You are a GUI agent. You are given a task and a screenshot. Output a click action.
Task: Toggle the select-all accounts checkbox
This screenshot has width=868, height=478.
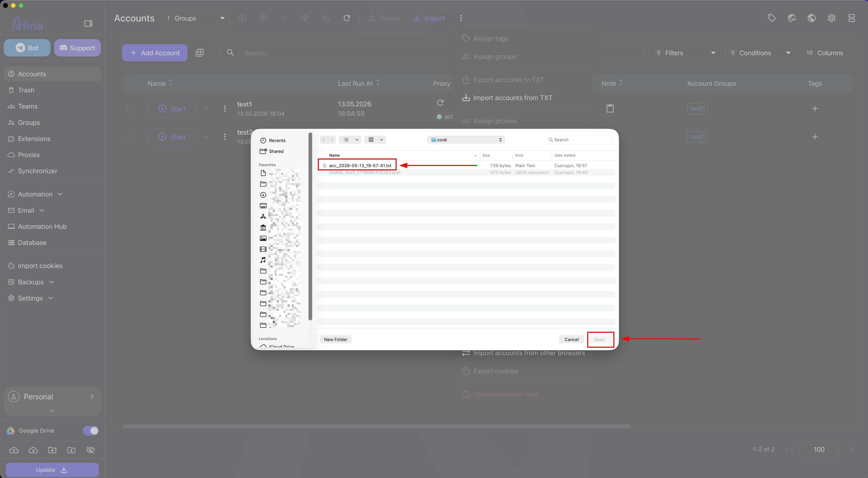pyautogui.click(x=131, y=83)
